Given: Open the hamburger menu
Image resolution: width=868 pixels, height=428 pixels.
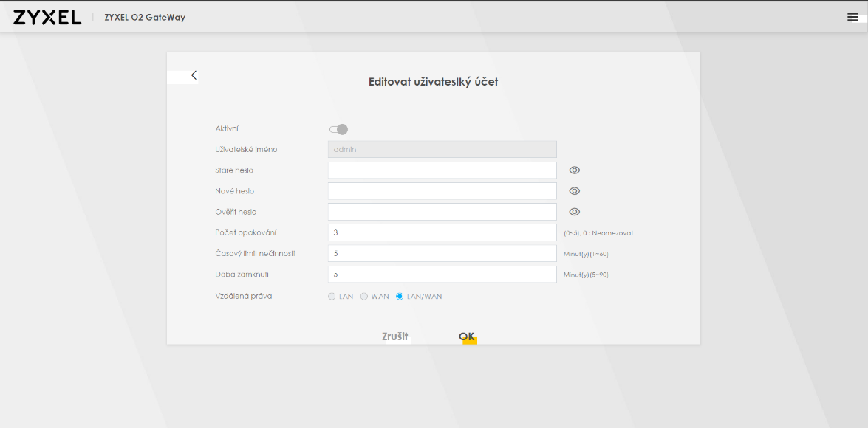Looking at the screenshot, I should click(852, 17).
